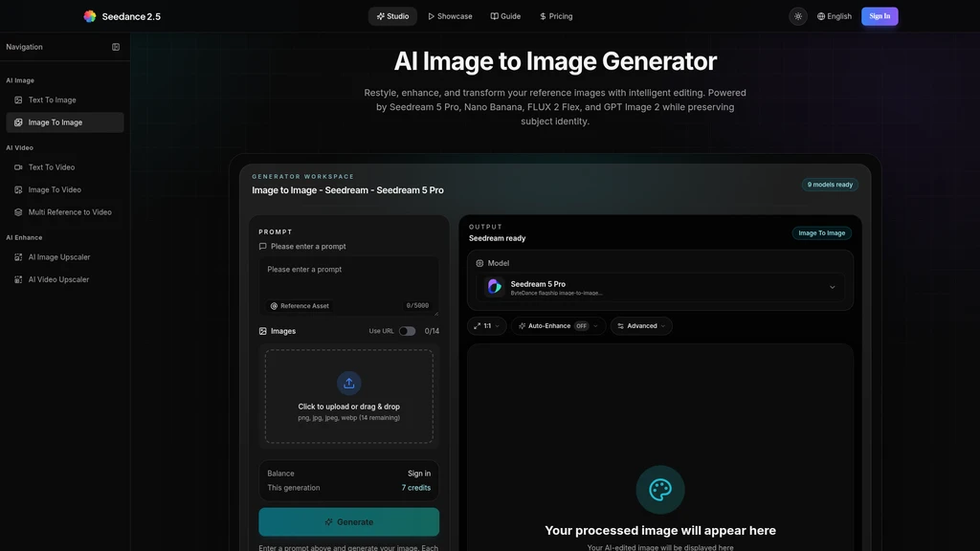980x551 pixels.
Task: Click the AI Video Upscaler icon
Action: pyautogui.click(x=18, y=280)
